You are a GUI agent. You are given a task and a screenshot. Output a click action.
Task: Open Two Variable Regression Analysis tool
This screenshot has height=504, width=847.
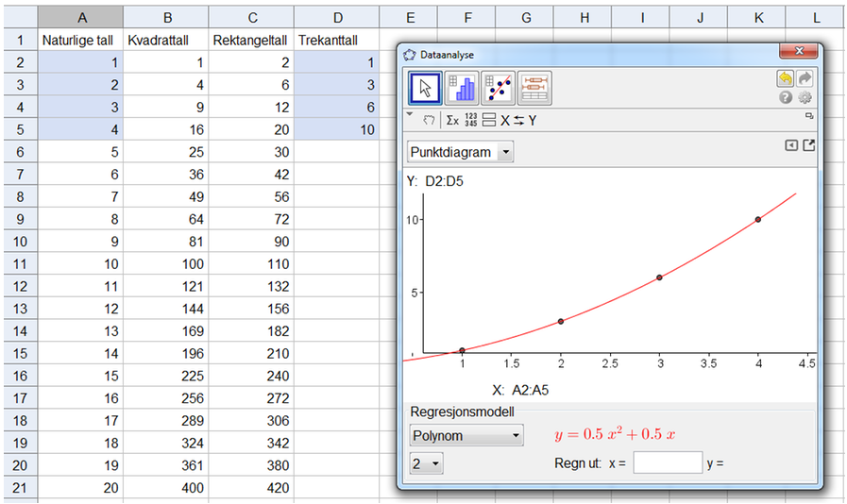(x=498, y=88)
